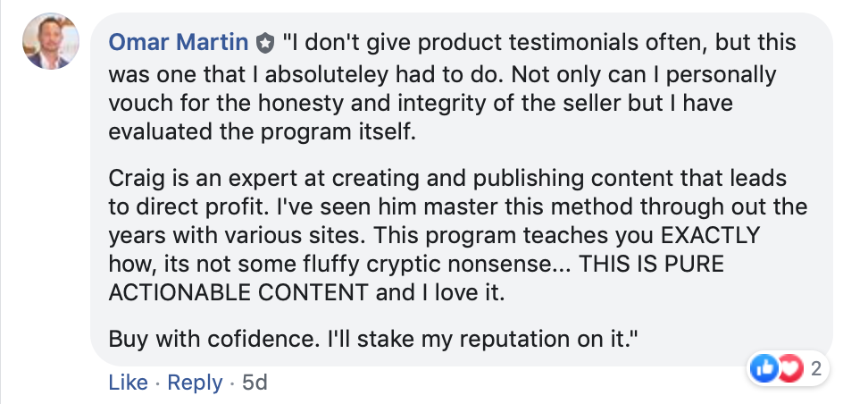This screenshot has width=868, height=404.
Task: Click the paragraph starting with "Craig is an expert"
Action: pyautogui.click(x=455, y=234)
